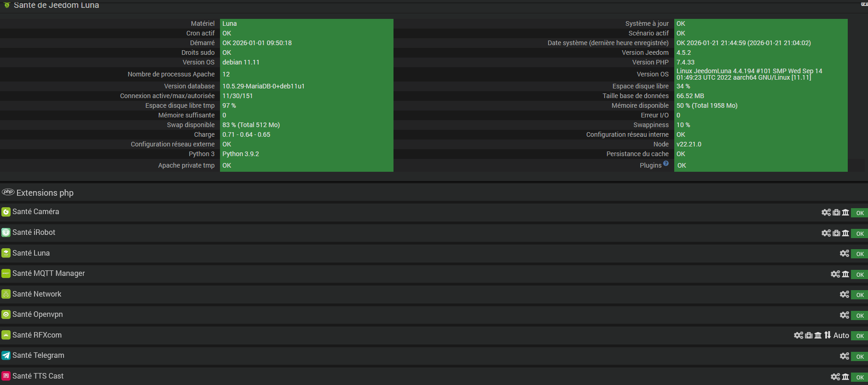
Task: Click the Node value 'v22.21.0'
Action: 689,144
